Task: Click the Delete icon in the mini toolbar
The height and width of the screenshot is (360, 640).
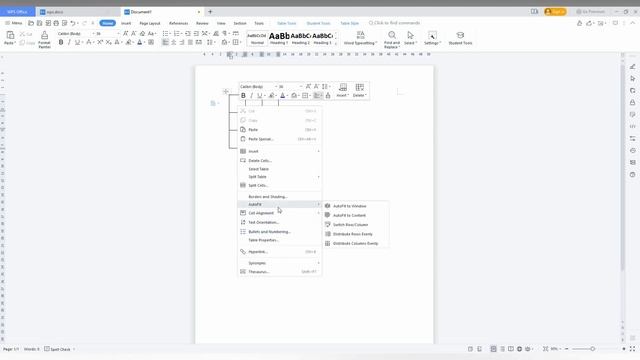Action: click(360, 87)
